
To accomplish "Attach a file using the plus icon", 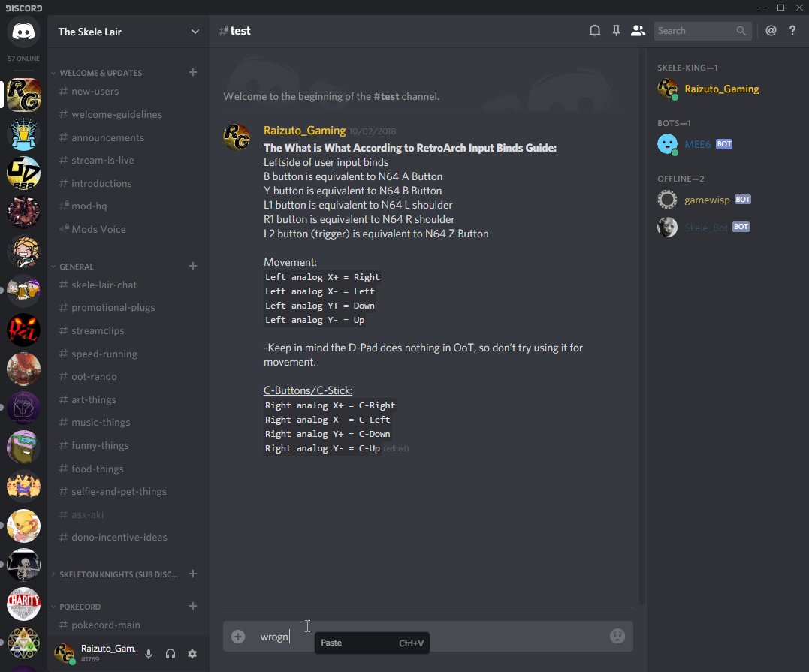I will click(238, 636).
